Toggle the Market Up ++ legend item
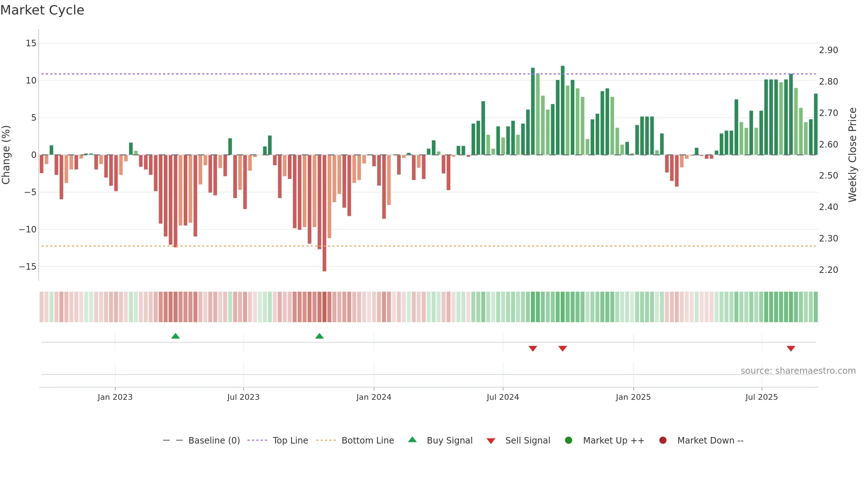 pyautogui.click(x=604, y=440)
